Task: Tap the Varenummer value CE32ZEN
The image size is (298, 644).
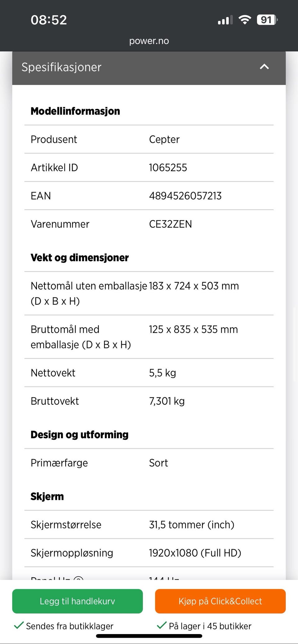Action: (x=170, y=224)
